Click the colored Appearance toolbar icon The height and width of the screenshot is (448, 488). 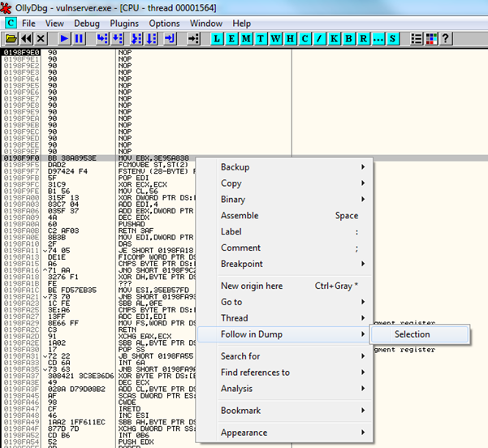[x=431, y=38]
